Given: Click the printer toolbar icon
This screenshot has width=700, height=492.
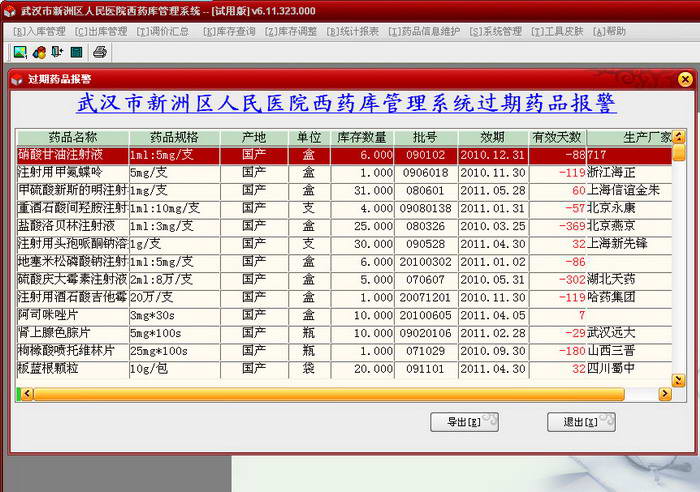Looking at the screenshot, I should tap(100, 52).
